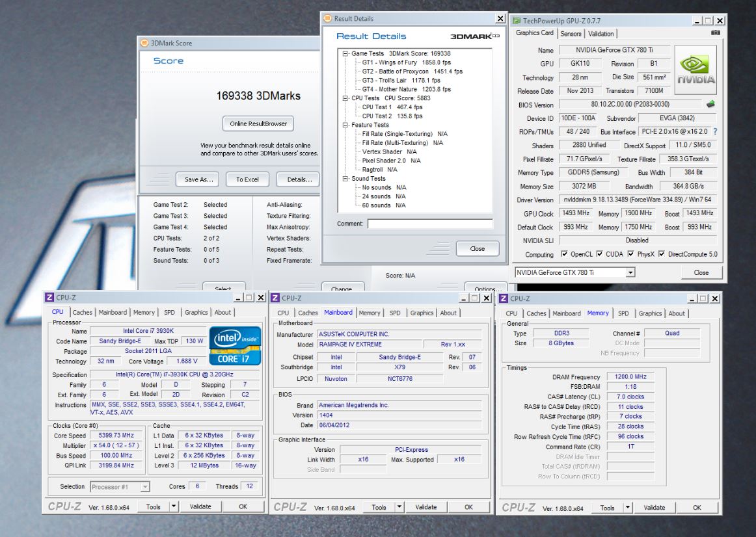Select GT1 - Wings of Fury result row
This screenshot has height=537, width=756.
point(407,62)
